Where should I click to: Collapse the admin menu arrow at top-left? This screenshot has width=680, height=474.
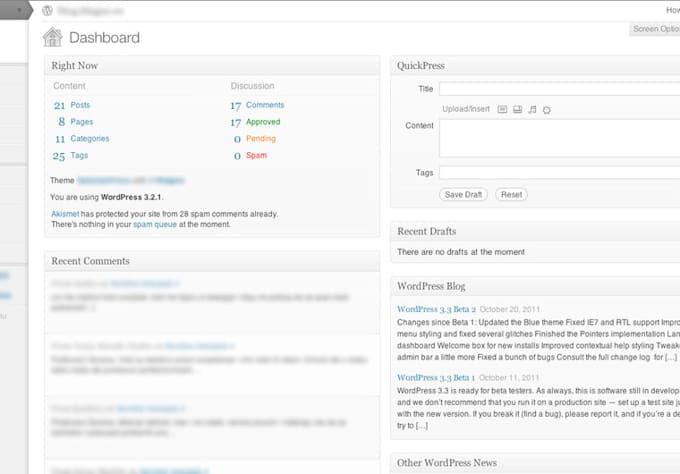pyautogui.click(x=19, y=10)
